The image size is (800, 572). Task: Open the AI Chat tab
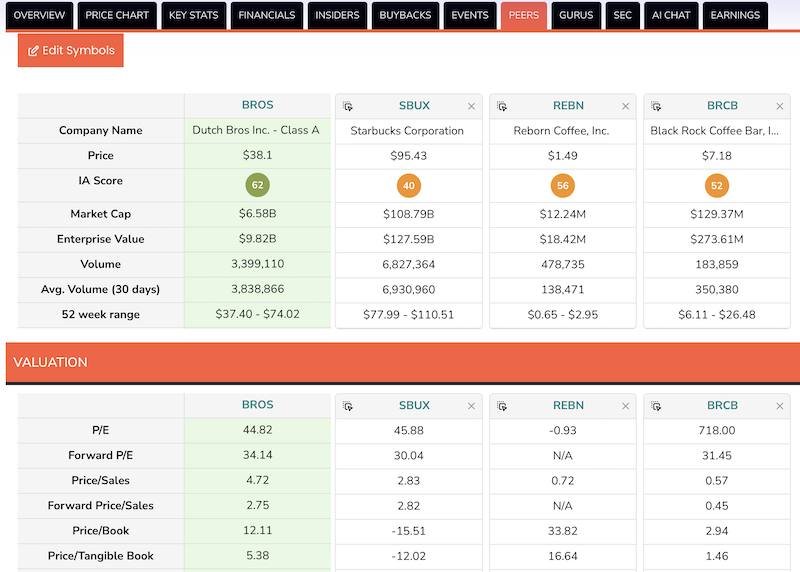[671, 15]
